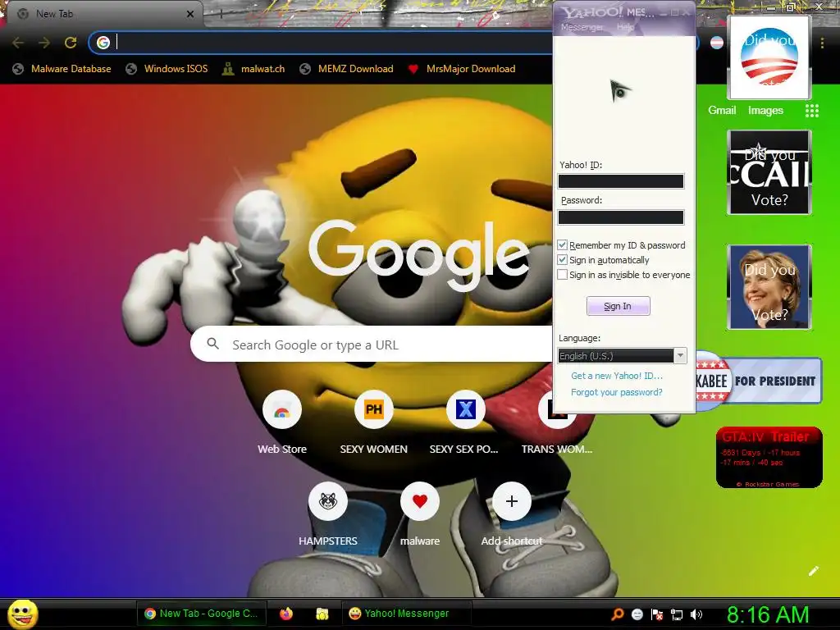The width and height of the screenshot is (840, 630).
Task: Click the security flag tray icon
Action: (x=657, y=614)
